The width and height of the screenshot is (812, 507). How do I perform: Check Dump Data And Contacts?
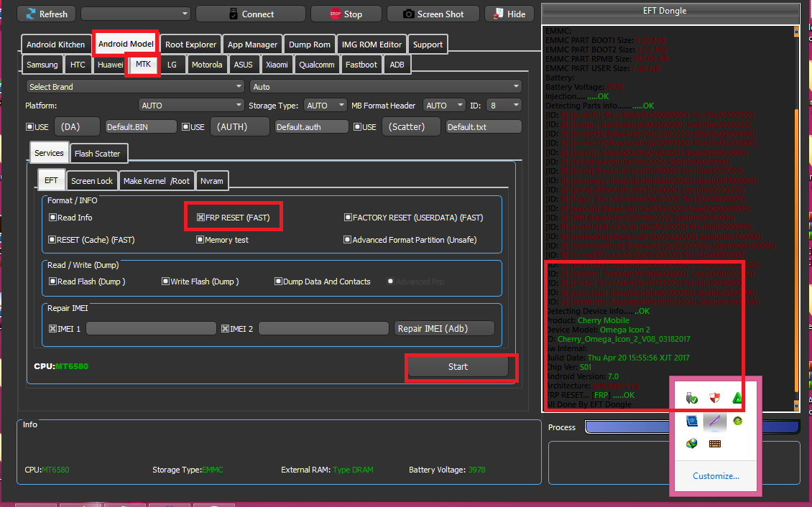coord(278,282)
